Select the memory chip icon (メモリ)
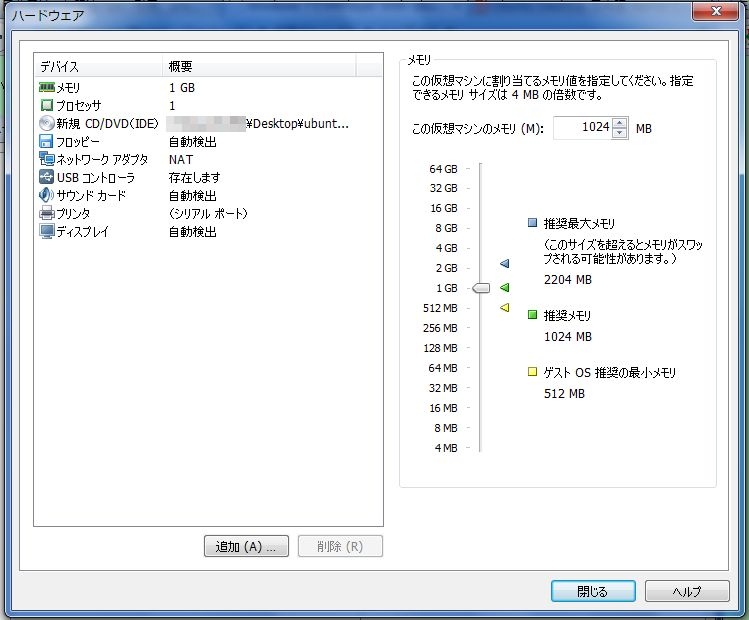This screenshot has width=749, height=620. pos(46,87)
